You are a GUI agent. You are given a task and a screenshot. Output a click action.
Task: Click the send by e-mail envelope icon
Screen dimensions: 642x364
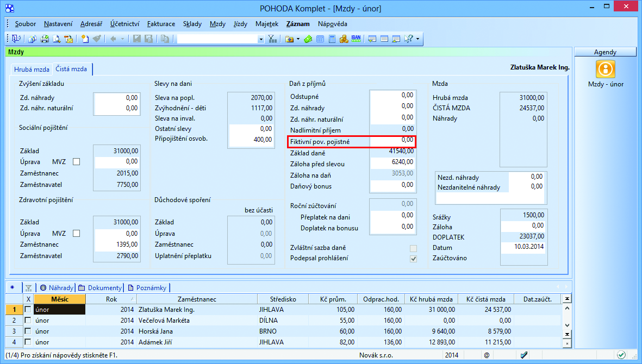click(x=69, y=39)
